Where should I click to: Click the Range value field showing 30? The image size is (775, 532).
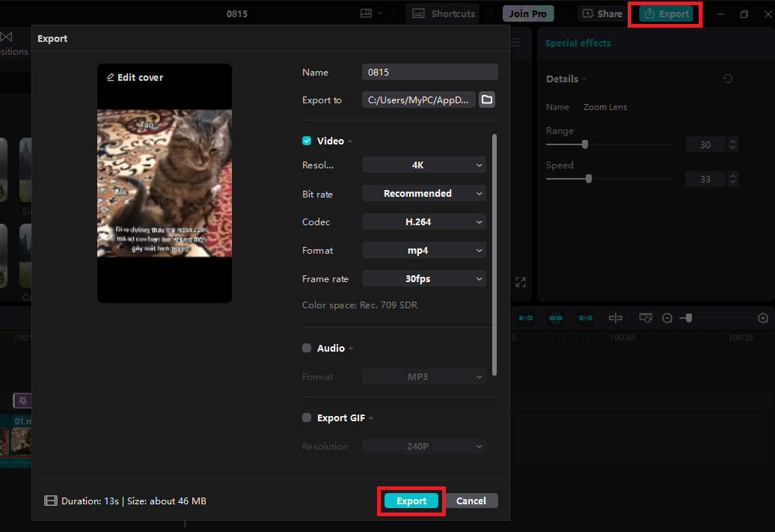[705, 145]
